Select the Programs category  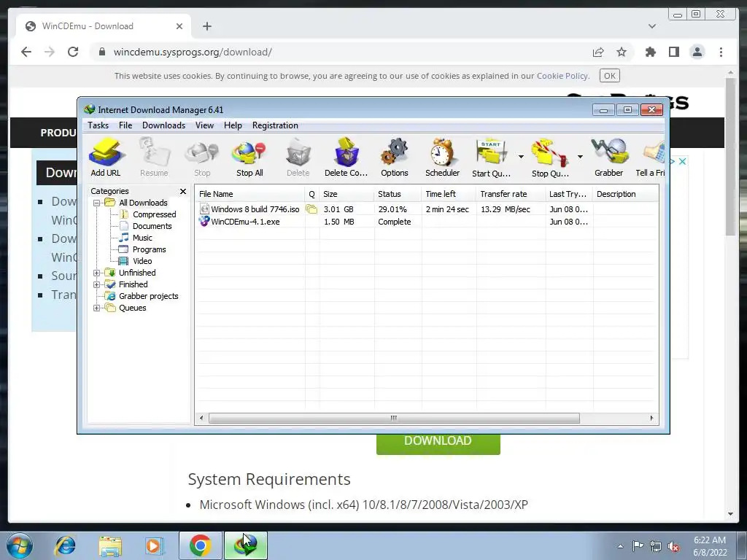[149, 249]
